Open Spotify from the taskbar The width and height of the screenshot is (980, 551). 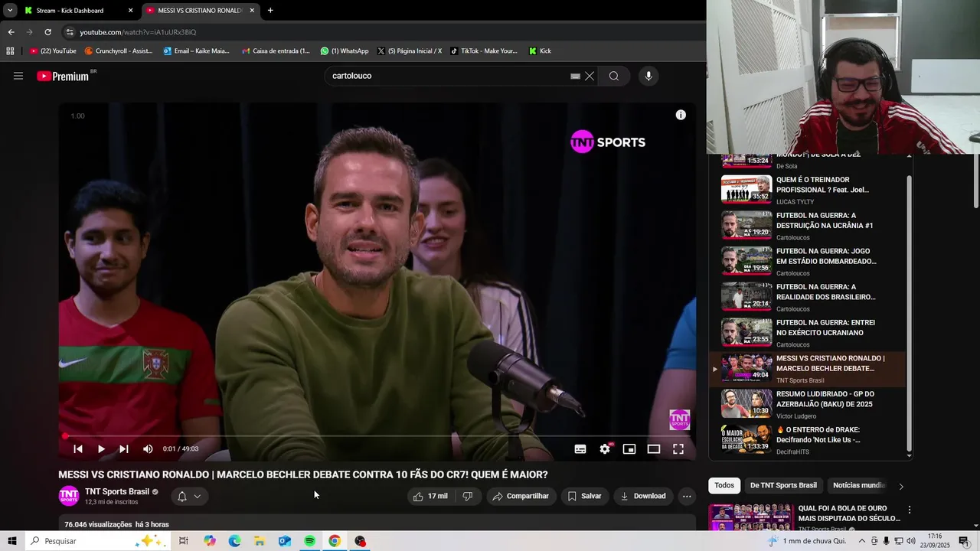coord(309,541)
